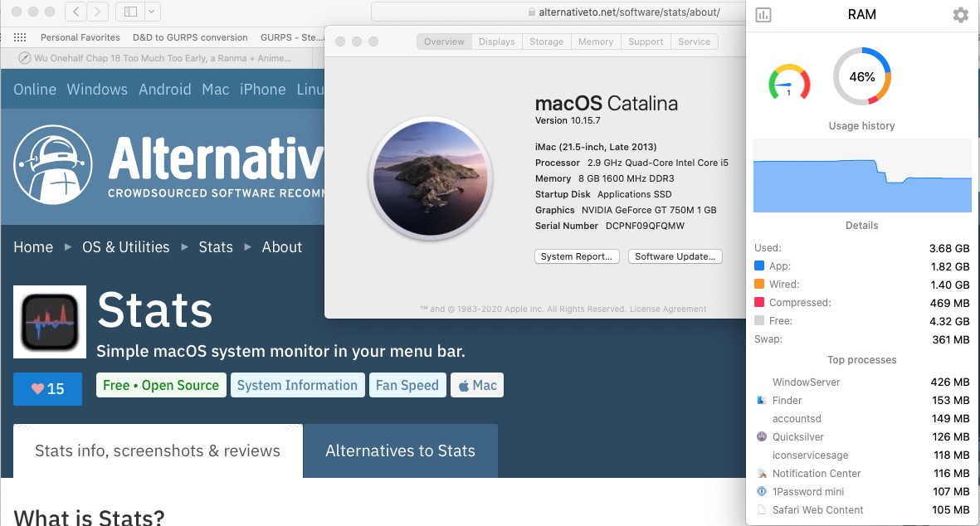Click the Swap 361 MB value
Screen dimensions: 980x526
951,339
